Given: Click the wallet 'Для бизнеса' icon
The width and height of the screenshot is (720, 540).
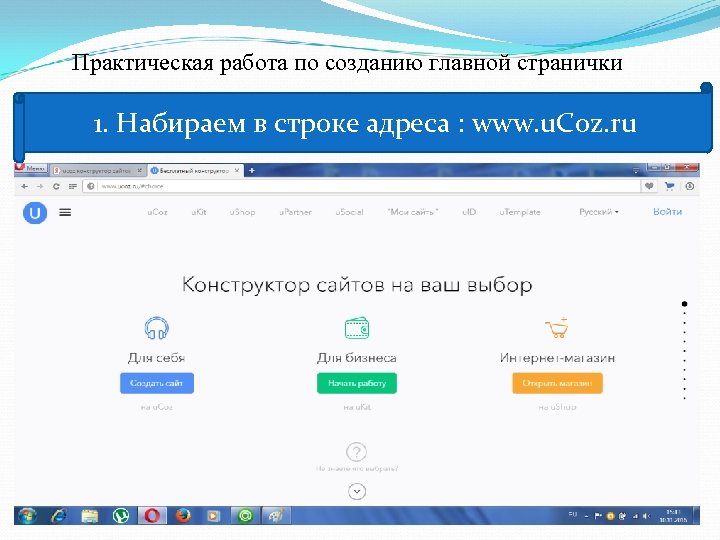Looking at the screenshot, I should [357, 328].
